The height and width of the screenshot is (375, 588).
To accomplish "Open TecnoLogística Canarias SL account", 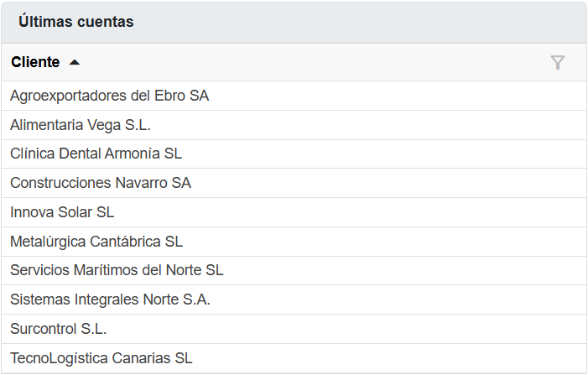I will click(101, 358).
